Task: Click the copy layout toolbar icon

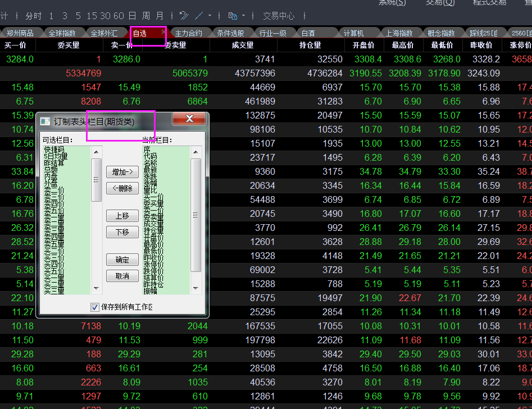Action: (234, 16)
